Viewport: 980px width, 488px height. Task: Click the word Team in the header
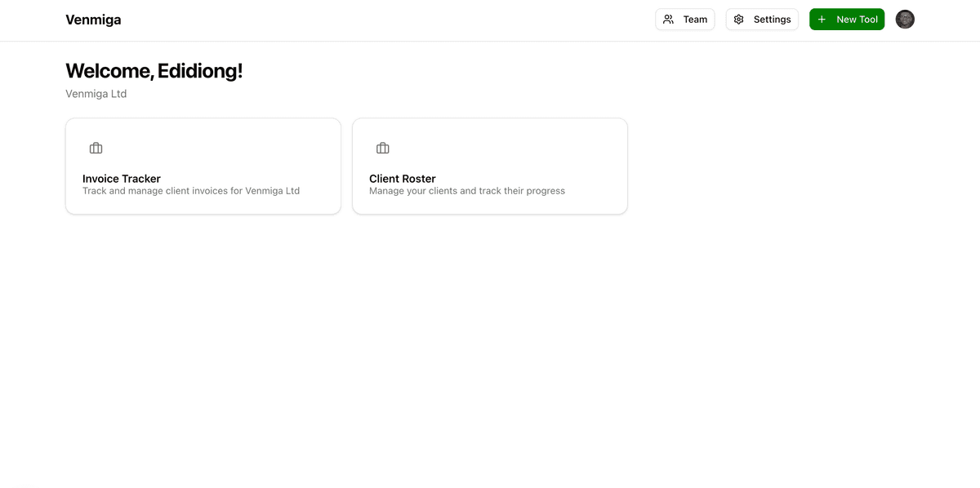[695, 20]
